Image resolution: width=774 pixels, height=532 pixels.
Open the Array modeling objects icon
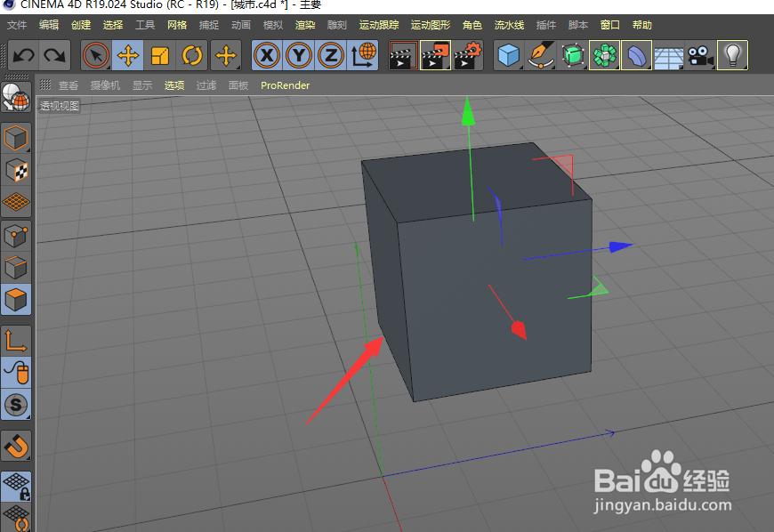(x=604, y=55)
